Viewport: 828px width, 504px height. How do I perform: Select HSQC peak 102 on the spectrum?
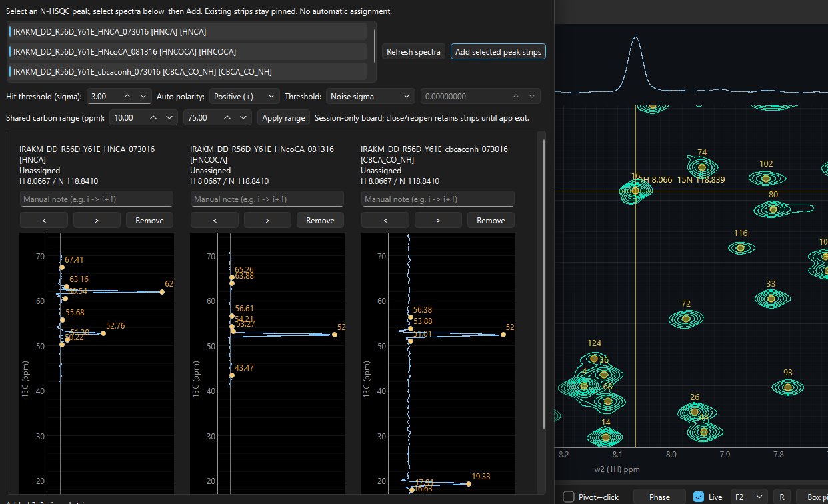click(766, 178)
